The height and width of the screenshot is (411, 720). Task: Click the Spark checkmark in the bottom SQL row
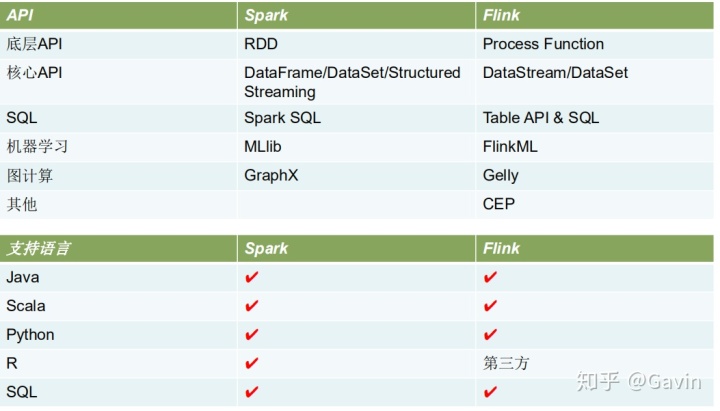pos(252,392)
